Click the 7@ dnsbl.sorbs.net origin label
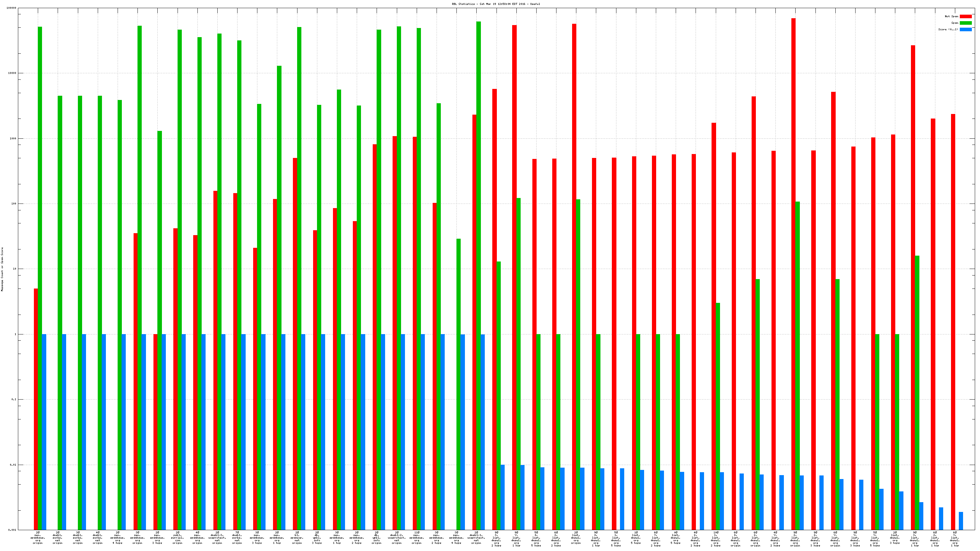Viewport: 980px width, 551px height. click(237, 538)
